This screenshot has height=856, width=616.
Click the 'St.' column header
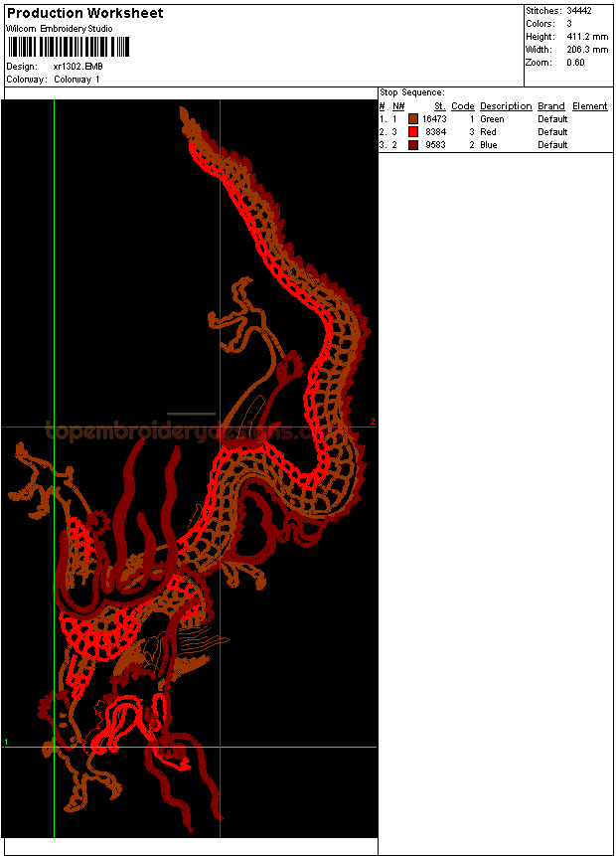click(x=440, y=106)
